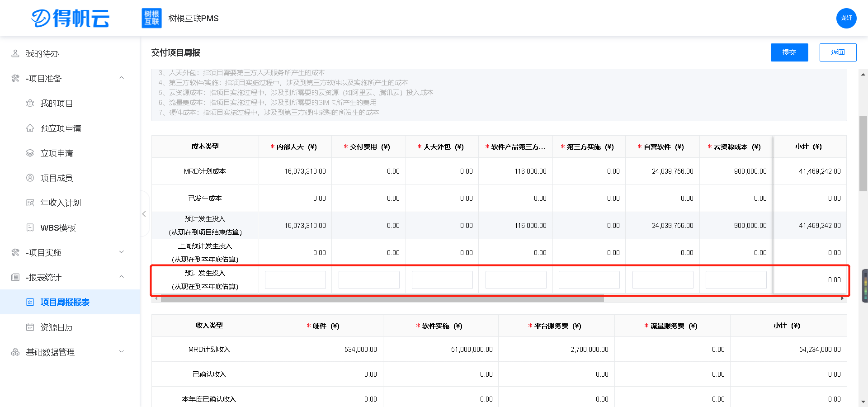The image size is (868, 407).
Task: Click the 基础数据管理 icon
Action: coord(15,352)
